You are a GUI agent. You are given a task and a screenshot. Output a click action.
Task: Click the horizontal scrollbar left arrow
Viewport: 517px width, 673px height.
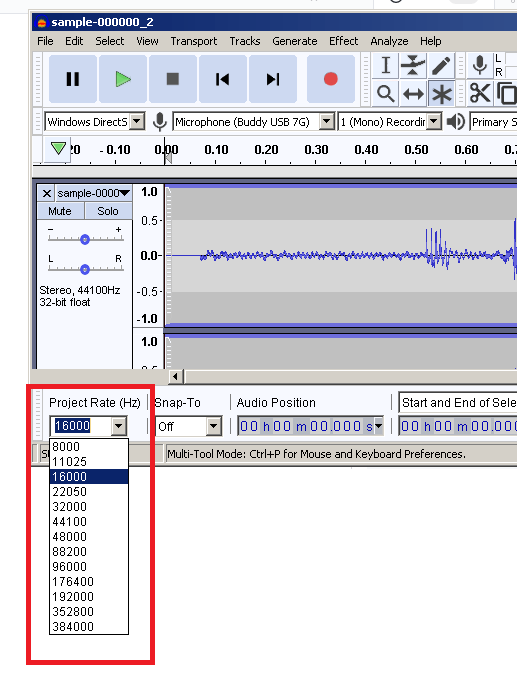[175, 377]
